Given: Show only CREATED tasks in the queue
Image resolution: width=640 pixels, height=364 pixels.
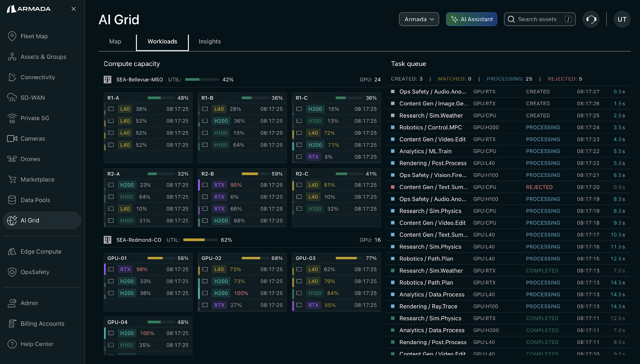Looking at the screenshot, I should 407,79.
